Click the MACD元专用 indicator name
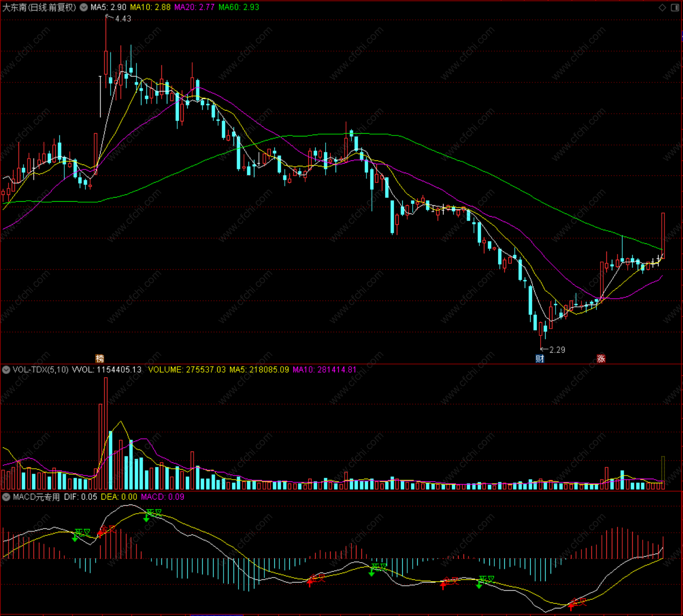 pyautogui.click(x=36, y=497)
